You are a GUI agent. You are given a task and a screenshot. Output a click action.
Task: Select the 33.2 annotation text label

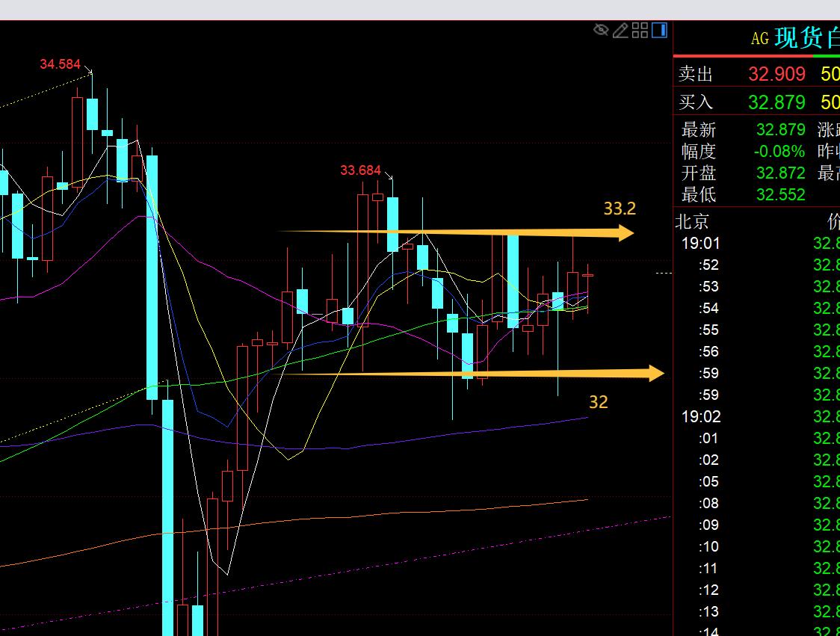pyautogui.click(x=620, y=209)
